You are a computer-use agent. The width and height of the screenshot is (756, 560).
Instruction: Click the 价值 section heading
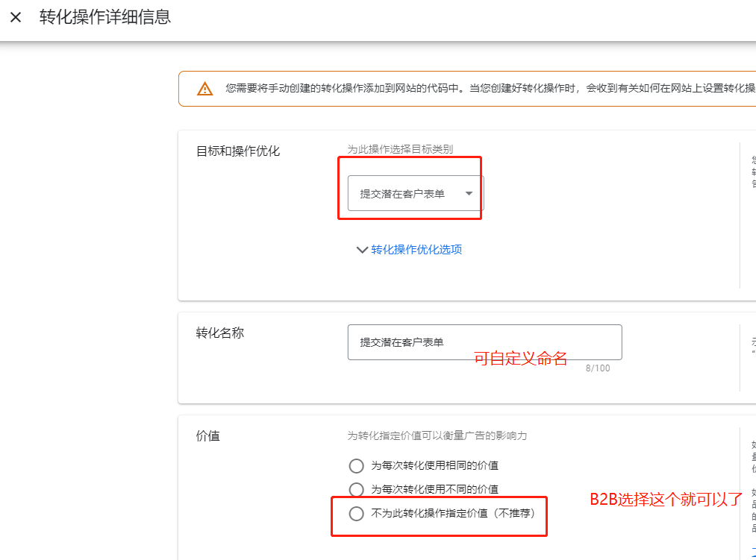point(207,436)
